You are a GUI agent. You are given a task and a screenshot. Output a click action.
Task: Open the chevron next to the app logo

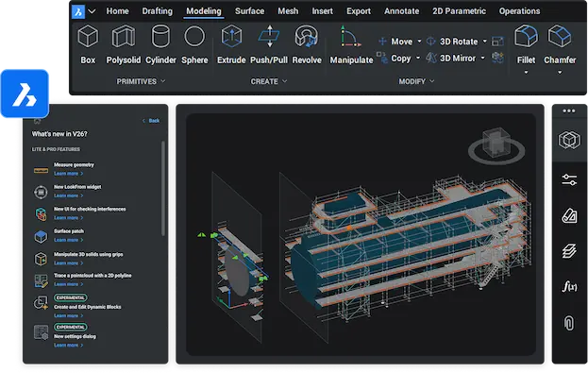pos(92,11)
